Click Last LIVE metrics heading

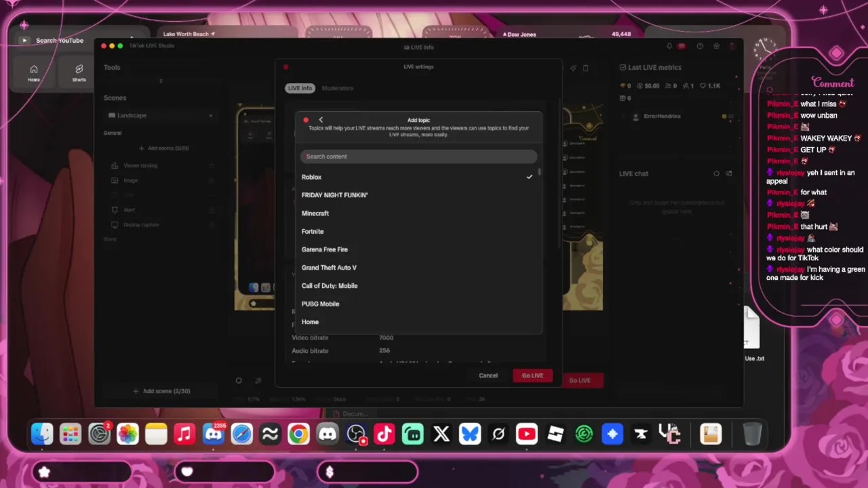(x=654, y=68)
